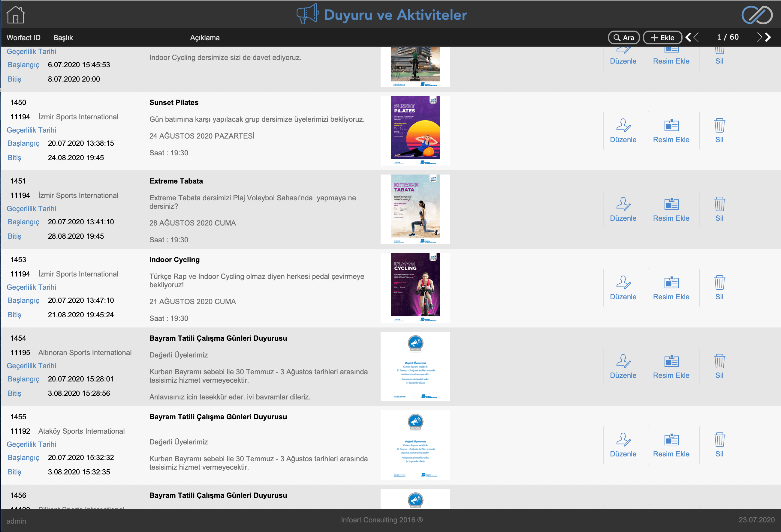Jump to the last page arrow
The height and width of the screenshot is (532, 781).
click(767, 37)
